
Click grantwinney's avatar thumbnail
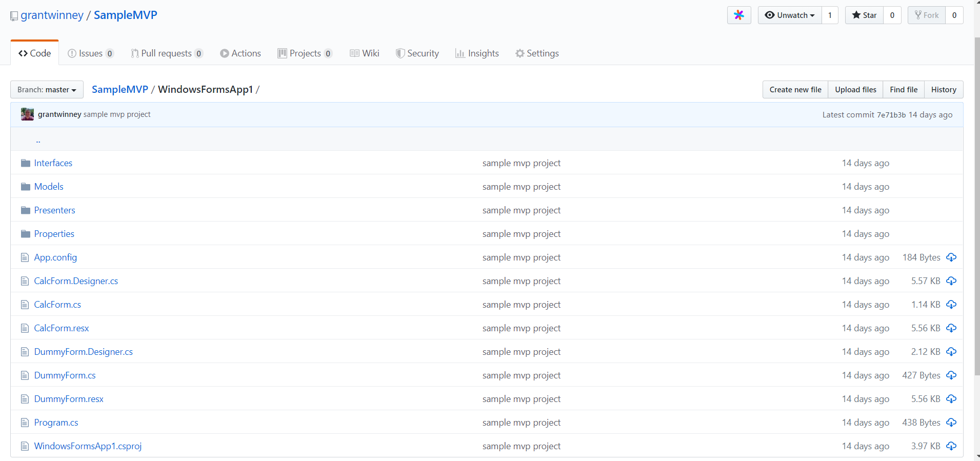click(x=27, y=114)
